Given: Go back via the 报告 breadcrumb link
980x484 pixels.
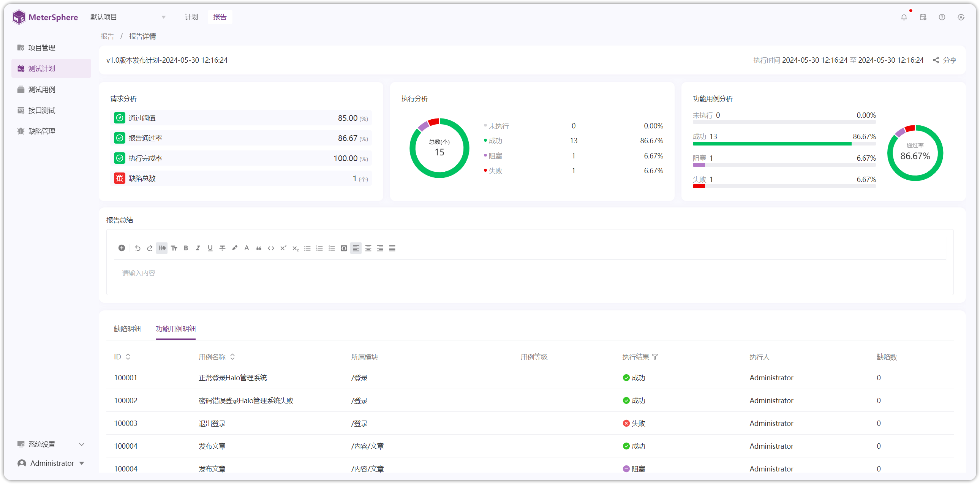Looking at the screenshot, I should point(107,36).
